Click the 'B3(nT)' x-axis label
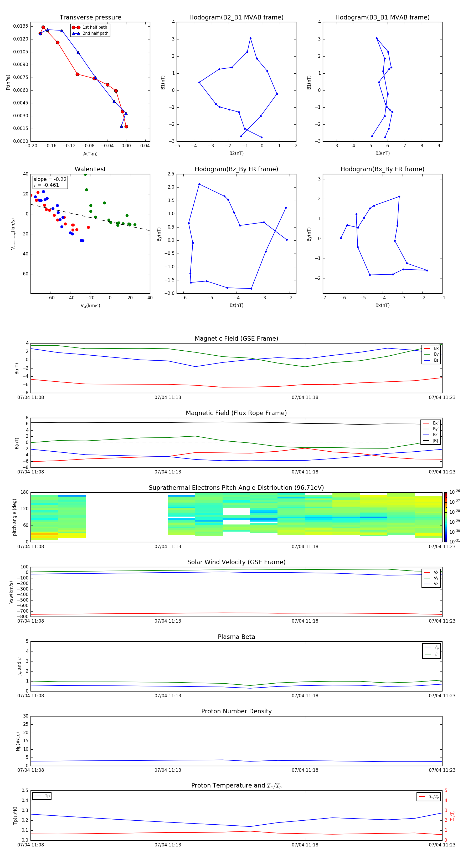Viewport: 473px width, 868px height. click(x=382, y=153)
